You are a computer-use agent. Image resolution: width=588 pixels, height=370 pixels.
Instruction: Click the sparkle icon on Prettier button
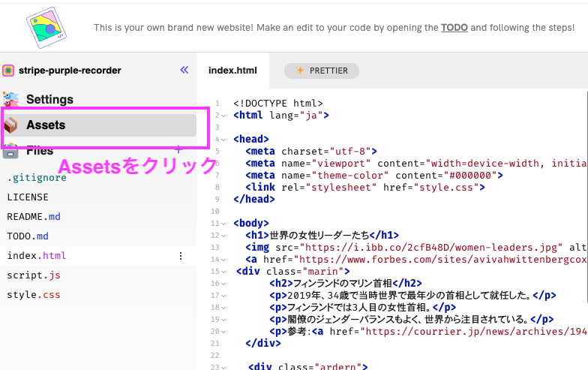click(300, 71)
